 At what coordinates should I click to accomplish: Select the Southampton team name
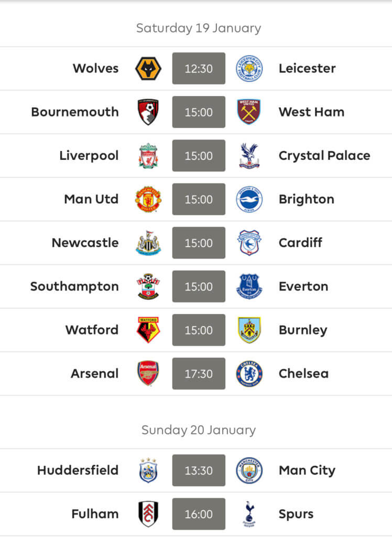(x=74, y=287)
